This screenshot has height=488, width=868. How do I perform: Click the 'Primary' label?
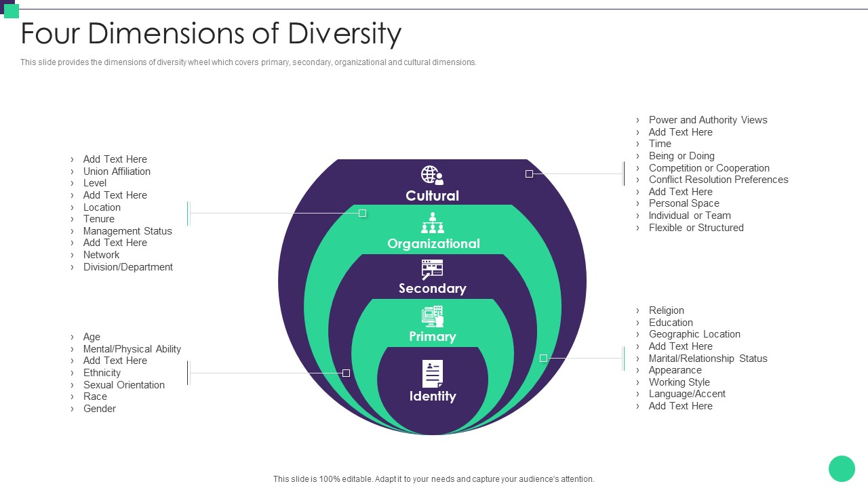pyautogui.click(x=433, y=336)
